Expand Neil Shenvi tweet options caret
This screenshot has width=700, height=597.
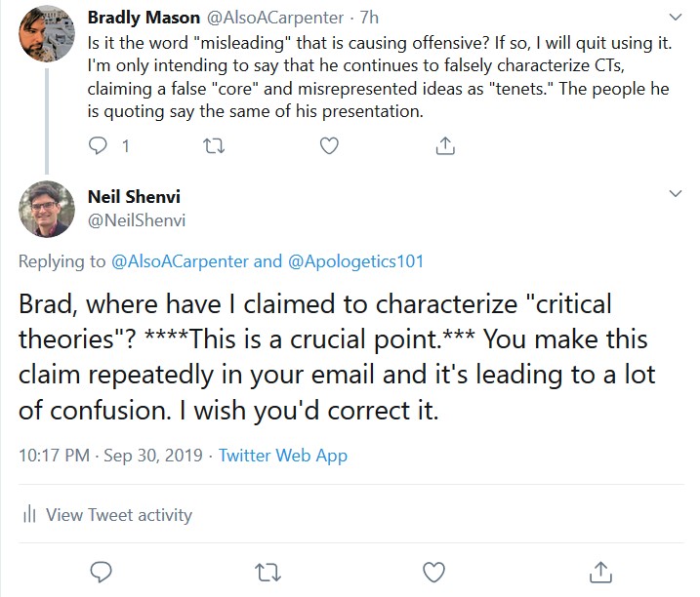click(675, 194)
